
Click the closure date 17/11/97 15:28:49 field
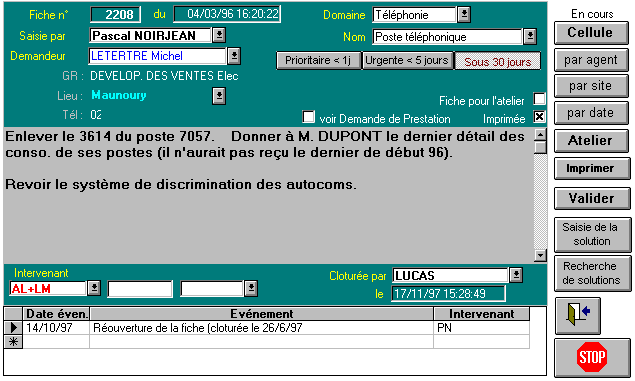(x=448, y=294)
